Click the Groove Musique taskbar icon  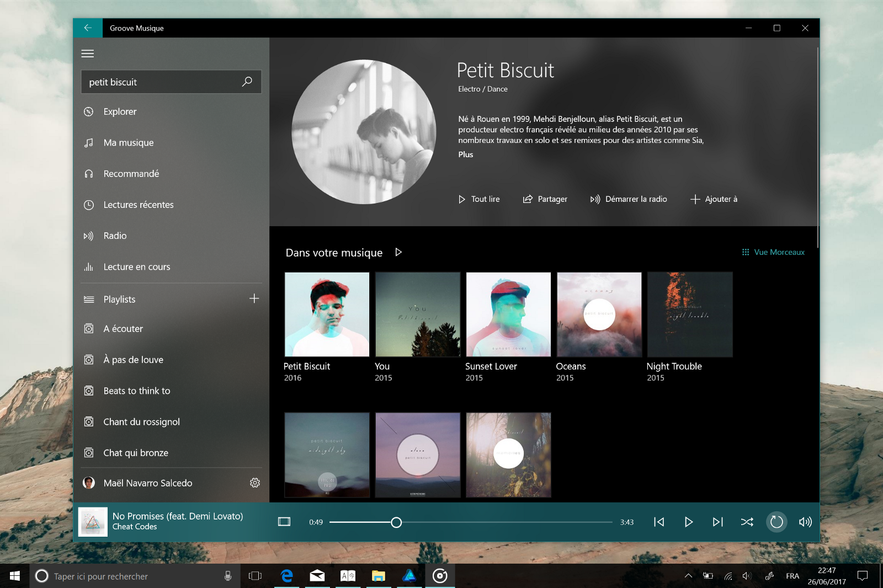point(440,576)
